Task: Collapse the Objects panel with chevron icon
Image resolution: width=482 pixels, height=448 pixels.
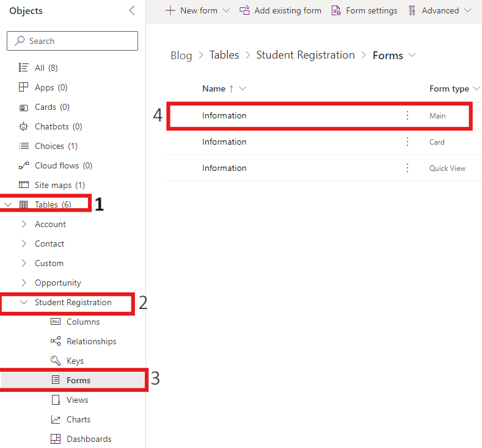Action: [x=132, y=11]
